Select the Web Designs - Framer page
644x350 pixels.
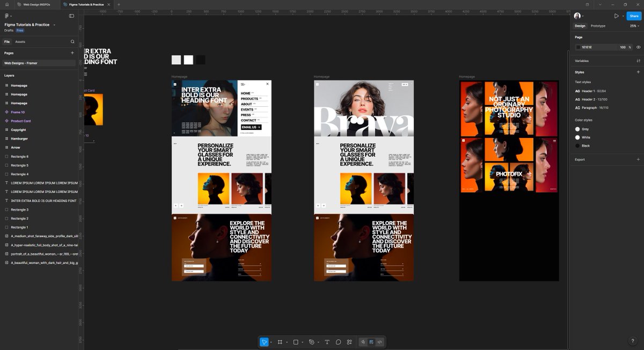click(x=39, y=63)
